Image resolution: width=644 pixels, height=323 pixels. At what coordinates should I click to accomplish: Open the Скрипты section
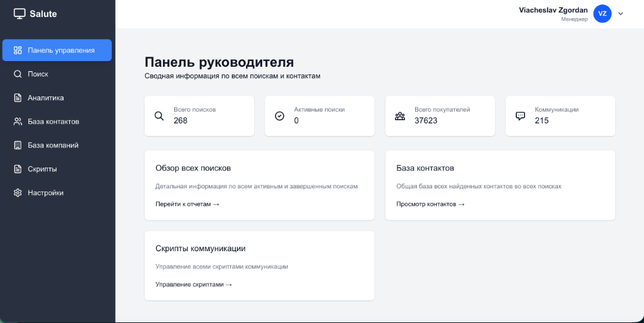(57, 169)
